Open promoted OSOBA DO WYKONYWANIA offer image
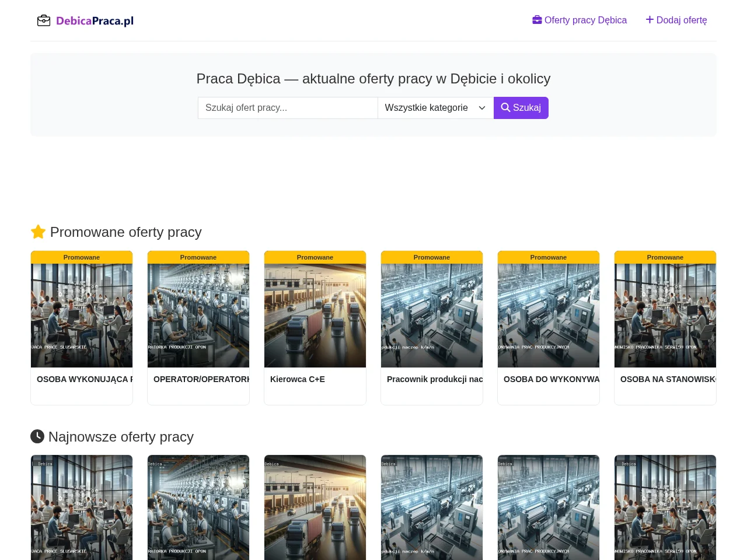This screenshot has width=747, height=560. tap(549, 316)
